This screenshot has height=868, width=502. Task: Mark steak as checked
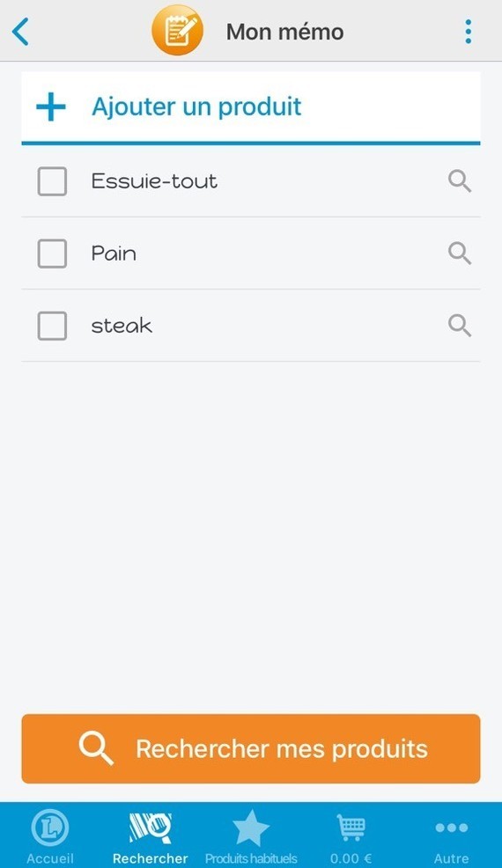pyautogui.click(x=52, y=326)
